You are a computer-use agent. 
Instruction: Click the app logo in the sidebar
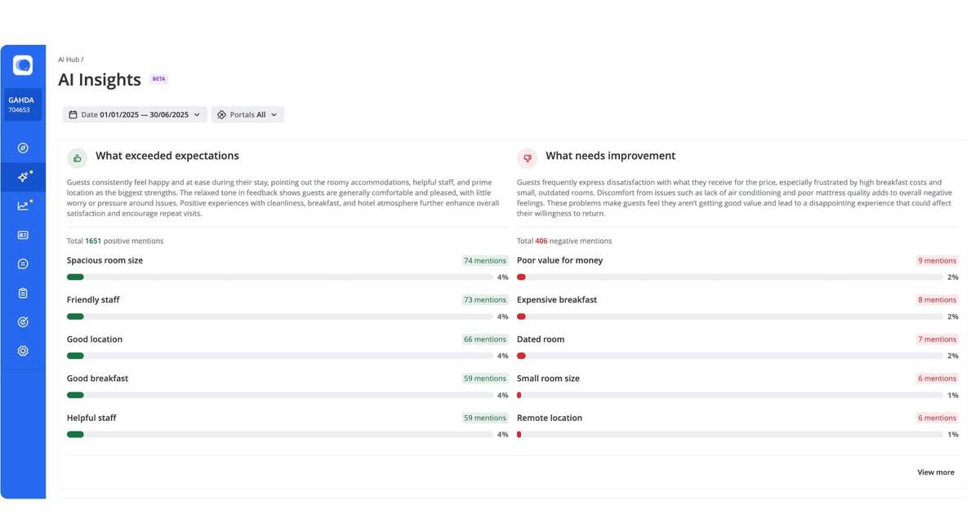(23, 65)
